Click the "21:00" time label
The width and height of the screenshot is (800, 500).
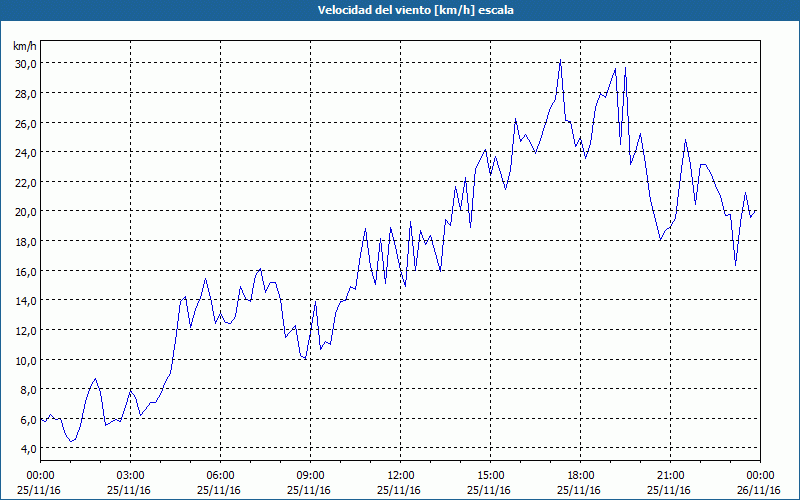(x=670, y=476)
